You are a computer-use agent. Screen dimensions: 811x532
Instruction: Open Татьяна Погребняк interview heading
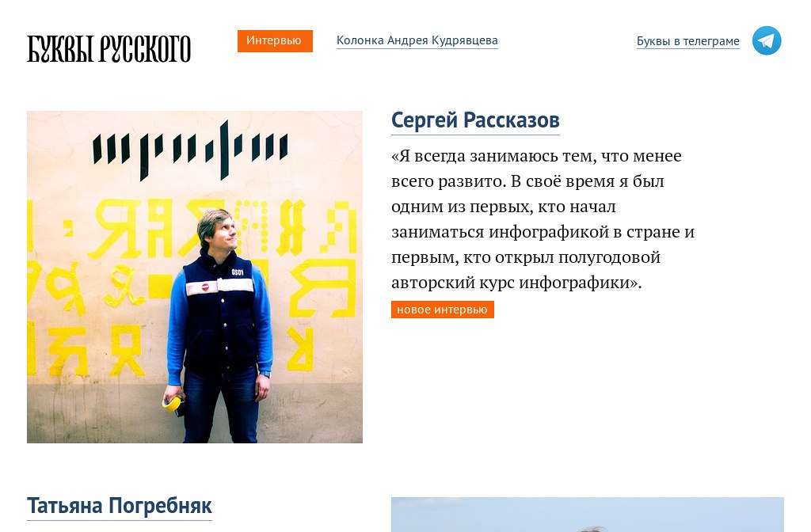pyautogui.click(x=119, y=506)
